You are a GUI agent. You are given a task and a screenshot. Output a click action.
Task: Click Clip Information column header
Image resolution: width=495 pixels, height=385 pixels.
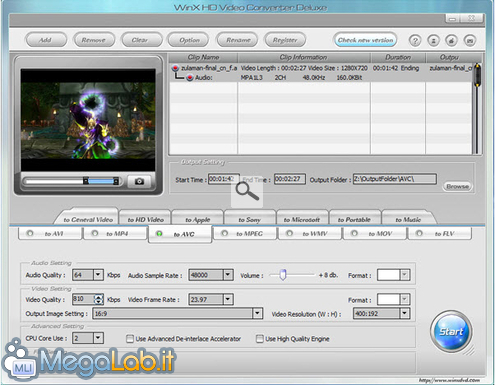304,57
